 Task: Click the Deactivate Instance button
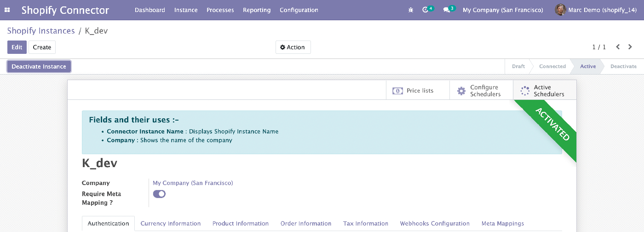(39, 66)
